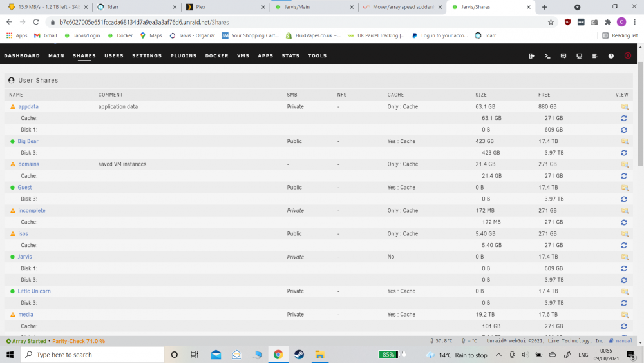Image resolution: width=644 pixels, height=363 pixels.
Task: Open the Users menu item
Action: coord(114,56)
